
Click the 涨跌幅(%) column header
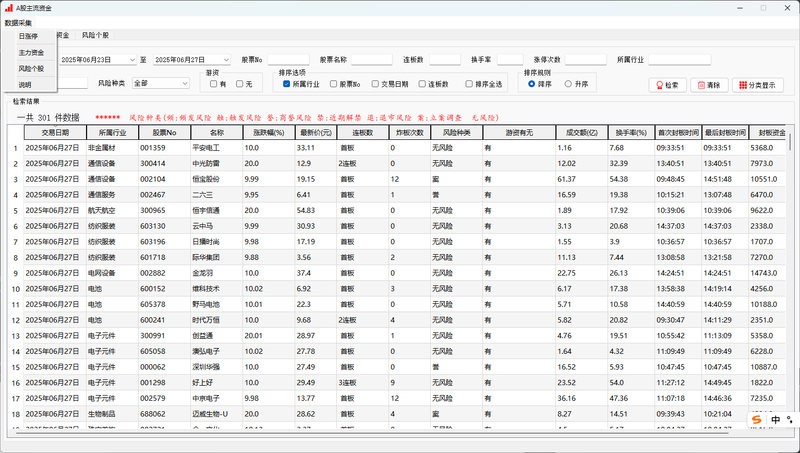[269, 132]
